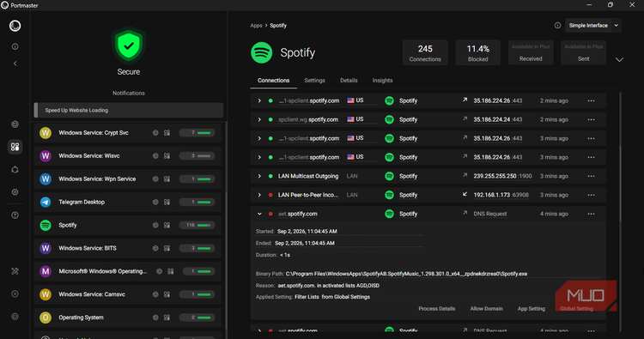Expand the LAN Peer-to-Peer Incoming row
This screenshot has width=644, height=339.
click(259, 195)
